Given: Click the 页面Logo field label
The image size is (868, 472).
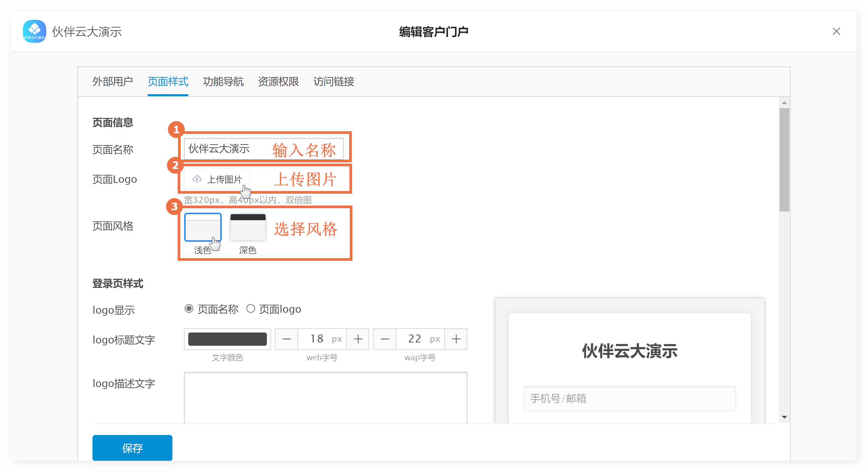Looking at the screenshot, I should point(115,179).
